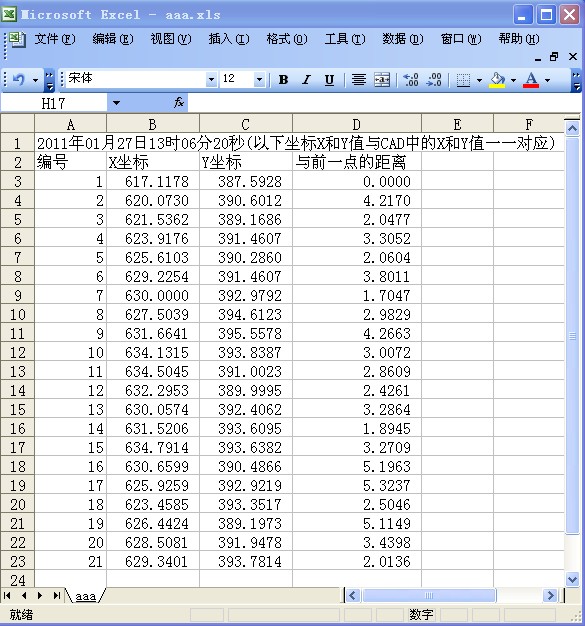Viewport: 585px width, 626px height.
Task: Click Merge and Center icon
Action: coord(382,80)
